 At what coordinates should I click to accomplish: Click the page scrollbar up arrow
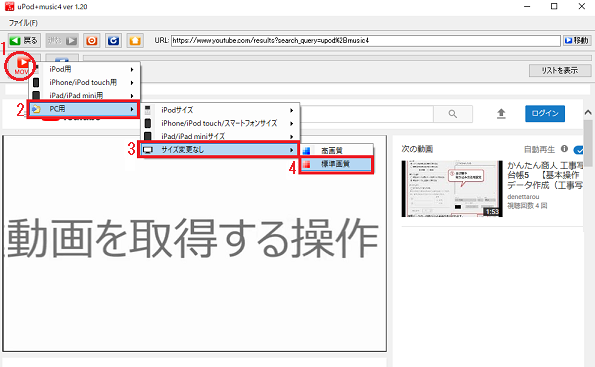588,112
